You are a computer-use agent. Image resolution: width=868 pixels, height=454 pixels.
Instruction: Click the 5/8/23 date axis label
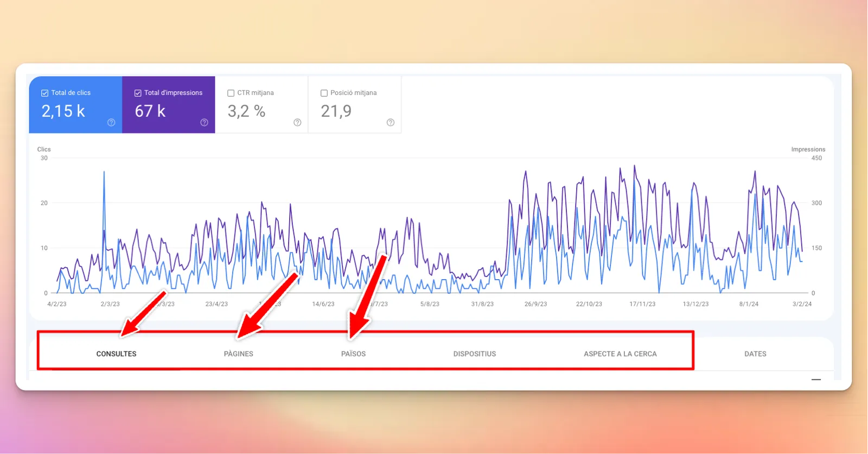tap(430, 304)
